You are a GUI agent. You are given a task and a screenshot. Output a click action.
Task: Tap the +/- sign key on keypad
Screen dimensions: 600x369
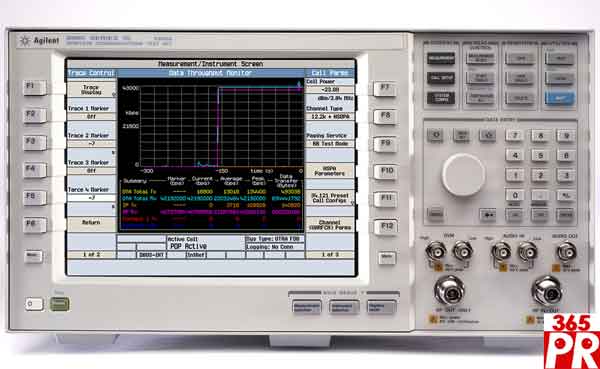[566, 195]
